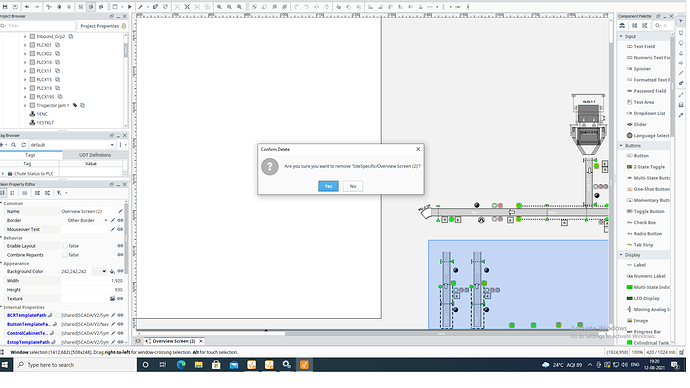Open Microsoft Edge from the taskbar

click(181, 365)
